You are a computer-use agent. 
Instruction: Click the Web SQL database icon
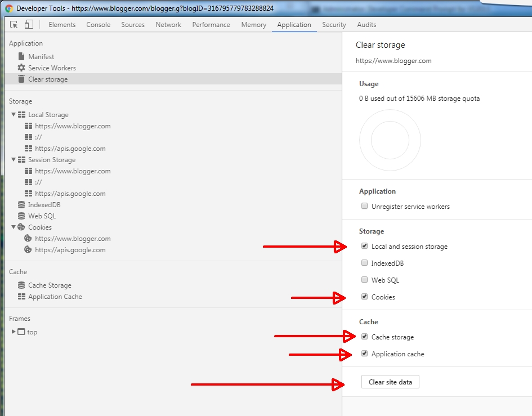tap(20, 216)
